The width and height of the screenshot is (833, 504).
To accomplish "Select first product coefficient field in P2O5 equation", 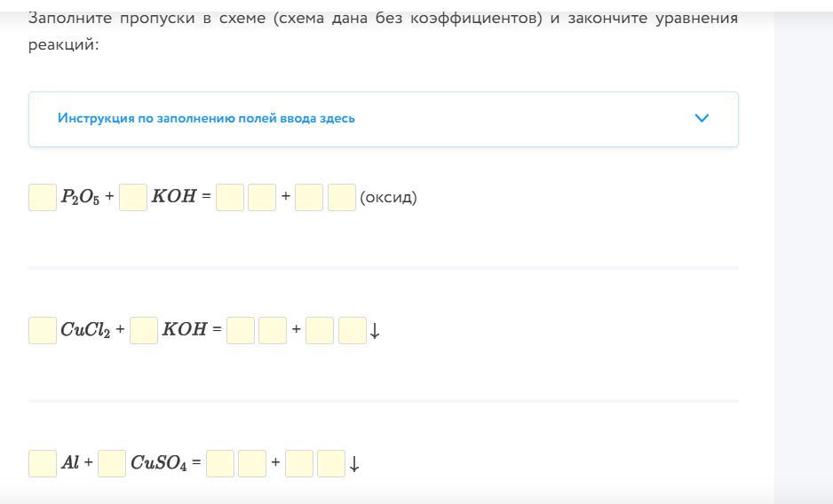I will coord(230,198).
